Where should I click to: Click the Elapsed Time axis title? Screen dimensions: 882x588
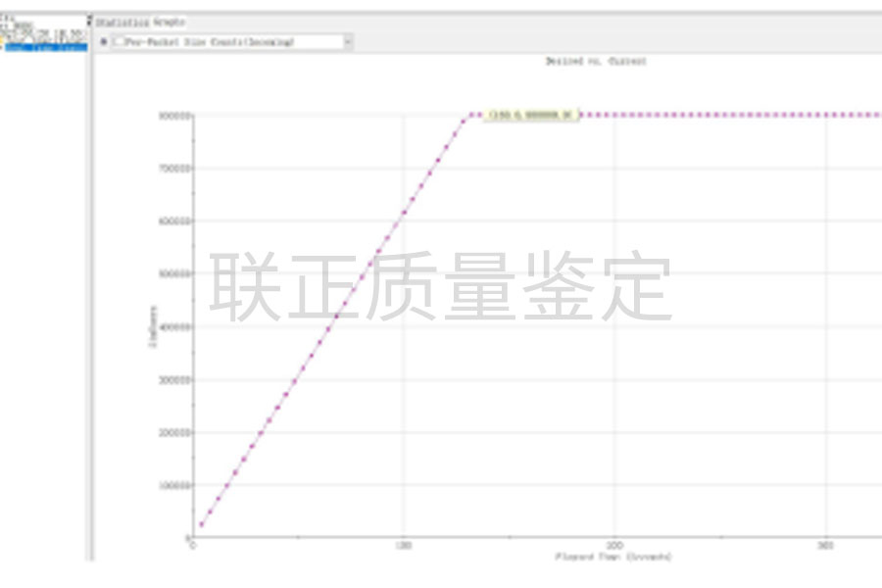point(613,557)
